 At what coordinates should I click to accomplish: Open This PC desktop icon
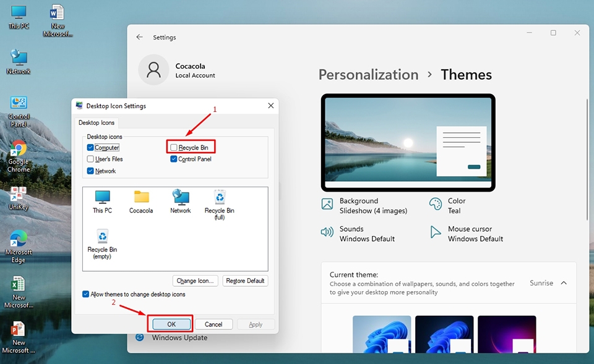click(19, 17)
